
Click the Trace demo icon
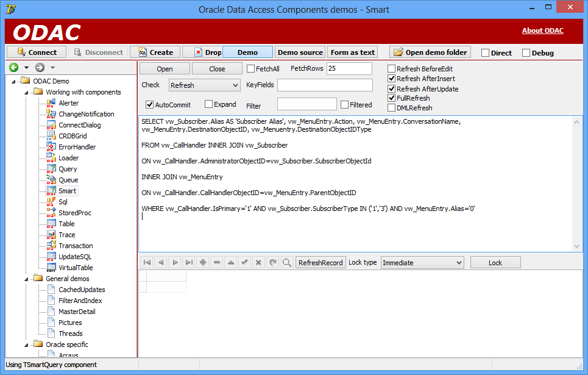[x=51, y=235]
